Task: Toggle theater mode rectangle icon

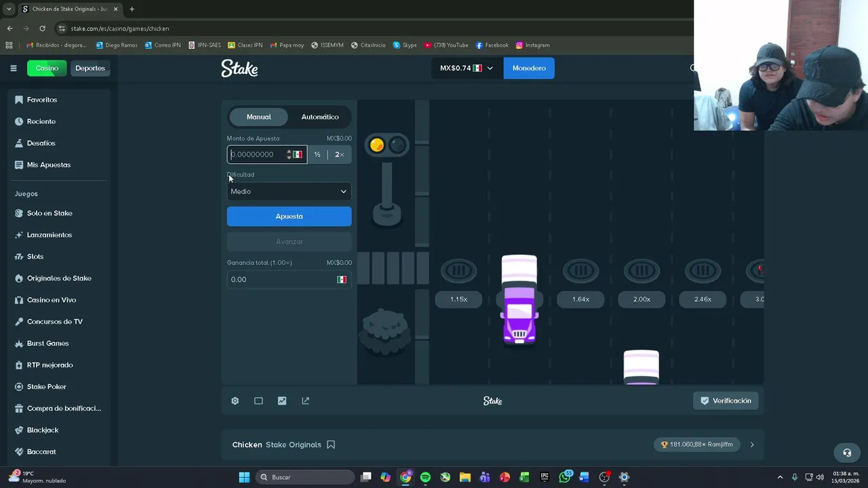Action: (258, 401)
